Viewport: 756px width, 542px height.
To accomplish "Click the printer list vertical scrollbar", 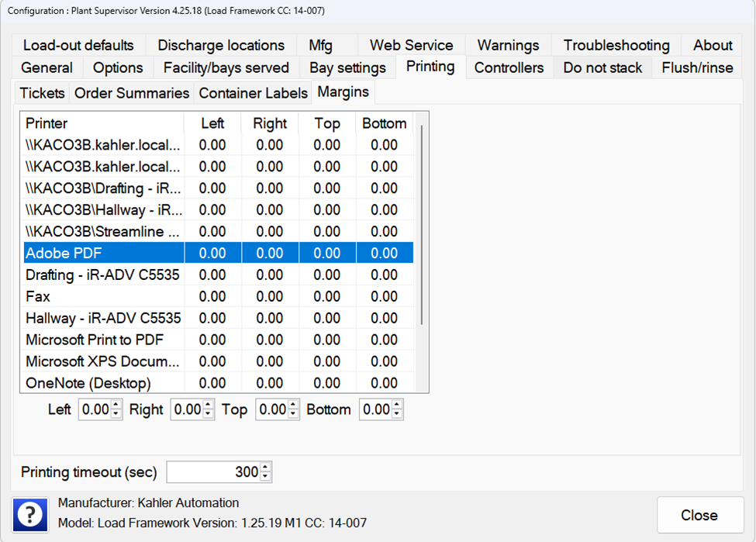I will pyautogui.click(x=421, y=225).
